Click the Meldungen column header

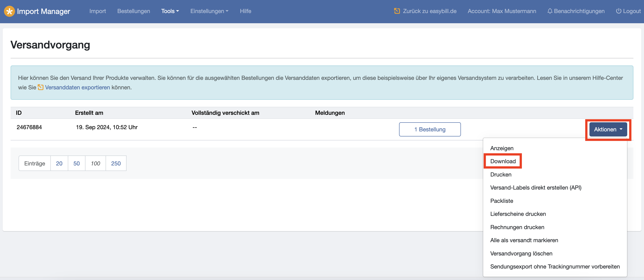330,113
